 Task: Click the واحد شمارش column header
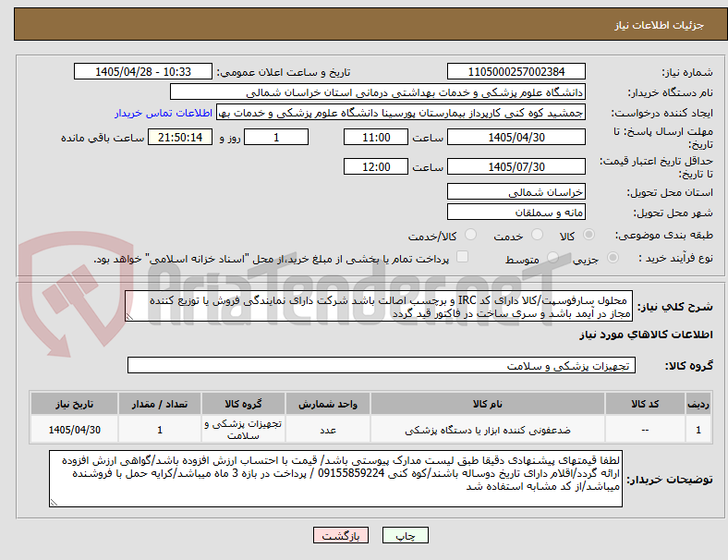pos(328,404)
